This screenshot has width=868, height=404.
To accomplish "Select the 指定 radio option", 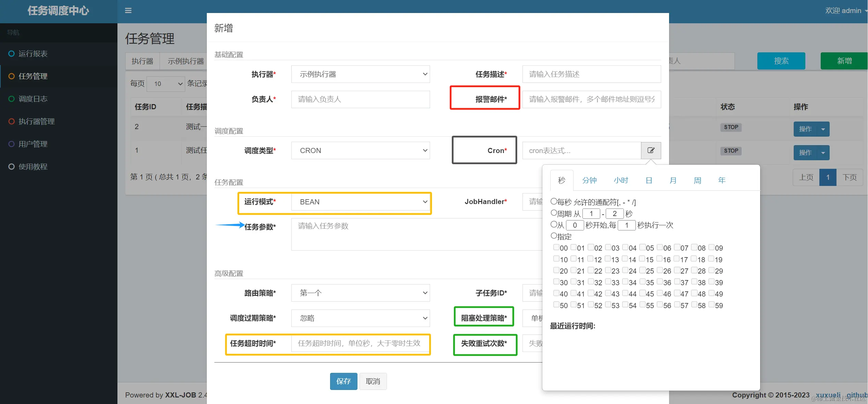I will [x=554, y=236].
